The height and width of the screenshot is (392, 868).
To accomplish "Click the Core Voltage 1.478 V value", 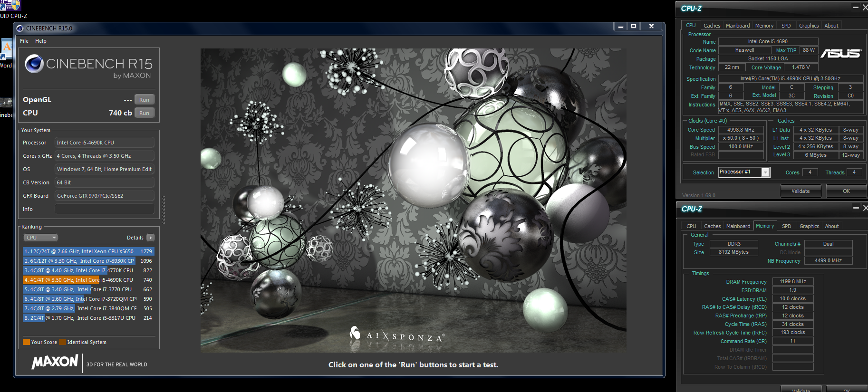I will click(801, 67).
